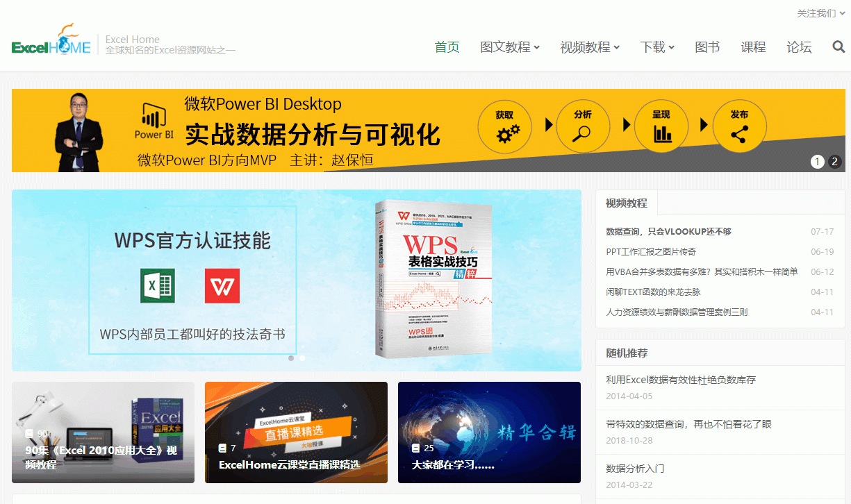
Task: Click the green Excel icon in slide
Action: click(158, 286)
